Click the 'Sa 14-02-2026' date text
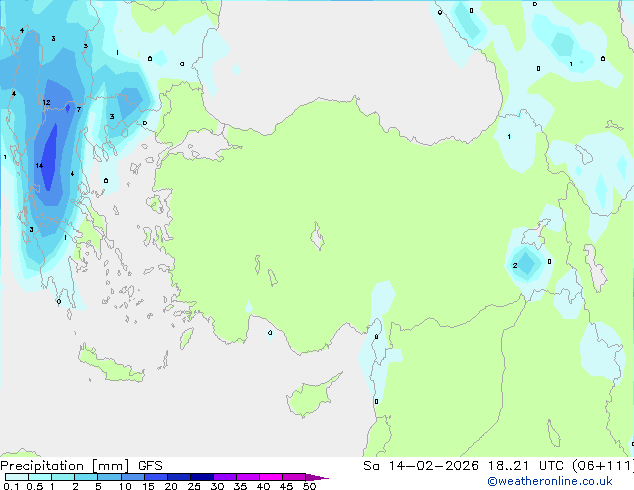The image size is (634, 490). click(x=421, y=466)
